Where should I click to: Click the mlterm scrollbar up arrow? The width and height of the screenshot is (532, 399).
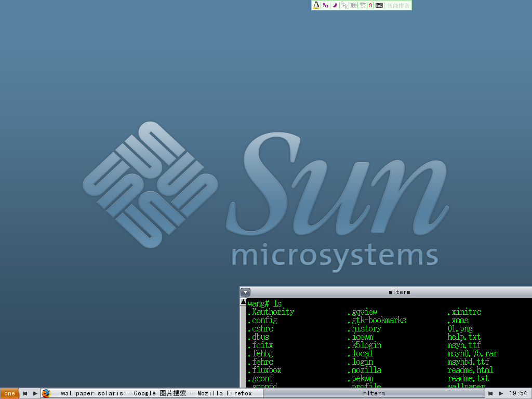243,302
